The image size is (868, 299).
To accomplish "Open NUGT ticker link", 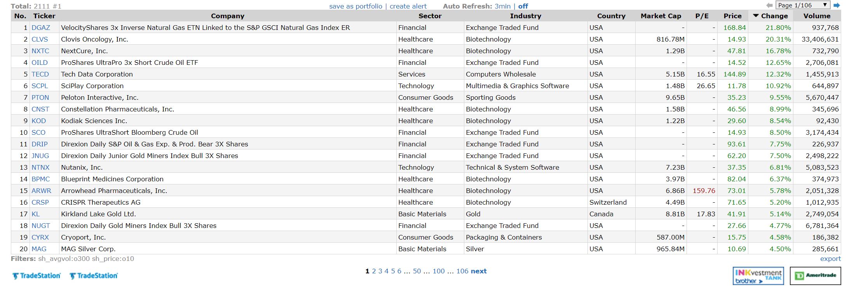I will (41, 226).
